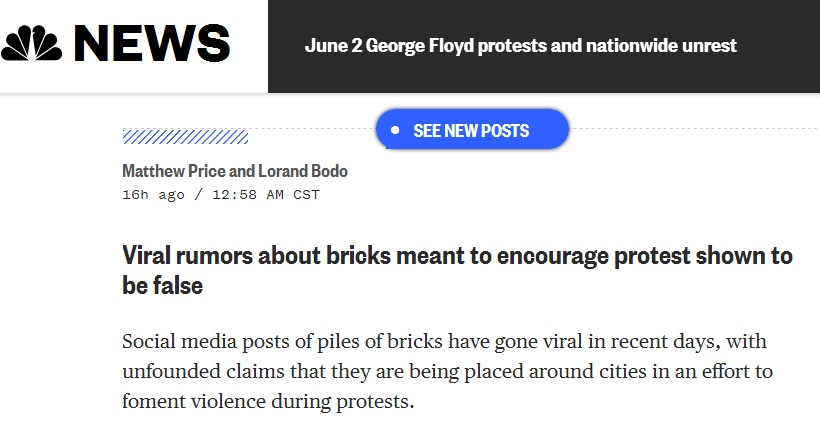This screenshot has height=443, width=820.
Task: Click the paragraph line starting "Social media posts"
Action: coord(443,341)
